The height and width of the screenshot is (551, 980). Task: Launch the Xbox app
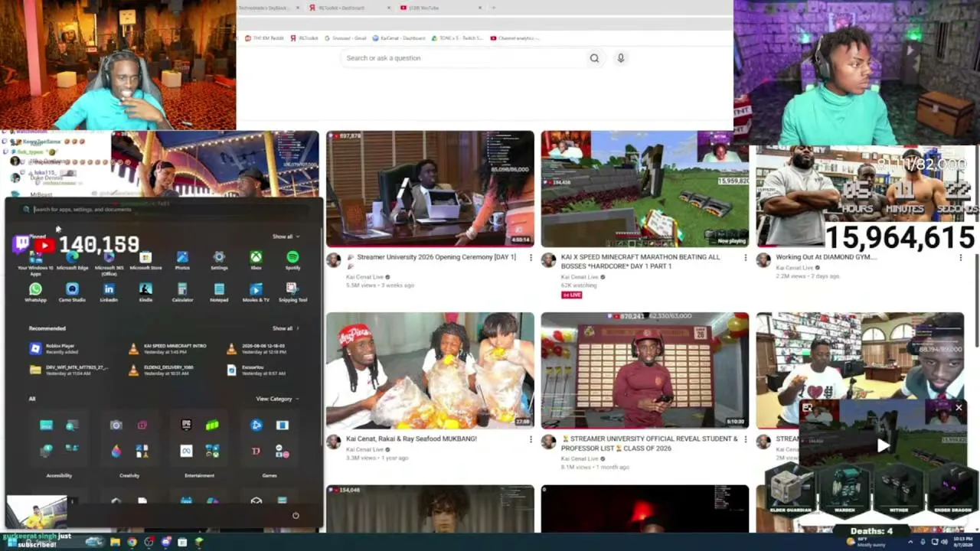(256, 260)
